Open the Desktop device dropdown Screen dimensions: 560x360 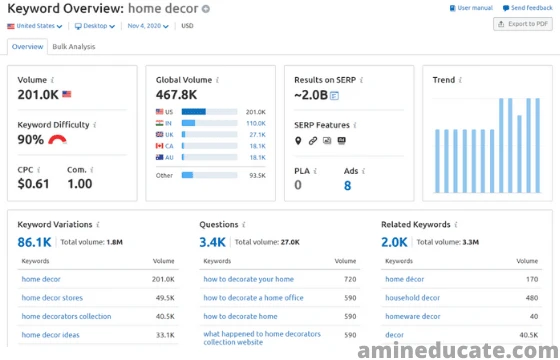tap(95, 26)
